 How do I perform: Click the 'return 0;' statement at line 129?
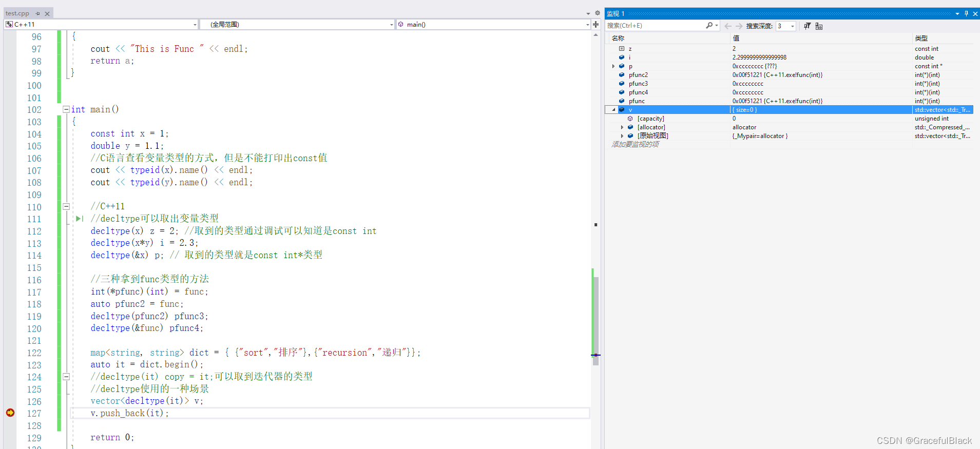[x=112, y=437]
